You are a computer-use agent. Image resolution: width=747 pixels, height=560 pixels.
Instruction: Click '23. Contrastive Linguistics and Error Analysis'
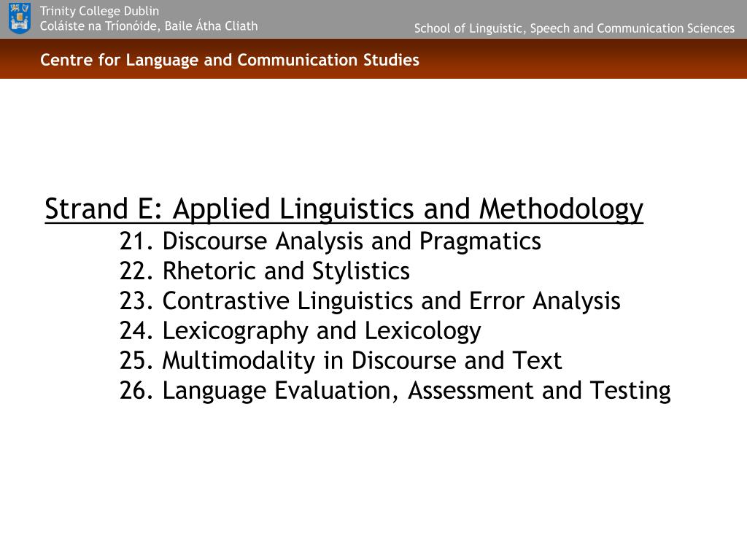pos(370,301)
